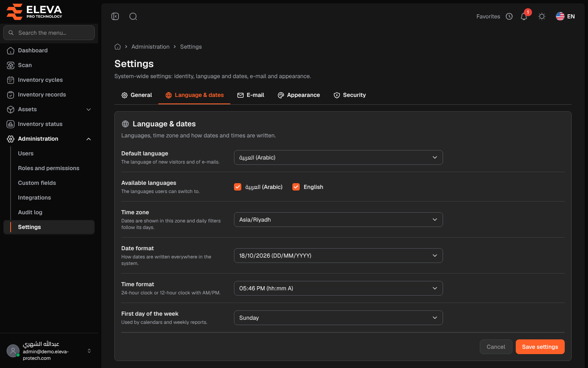Click the Cancel button

click(496, 347)
